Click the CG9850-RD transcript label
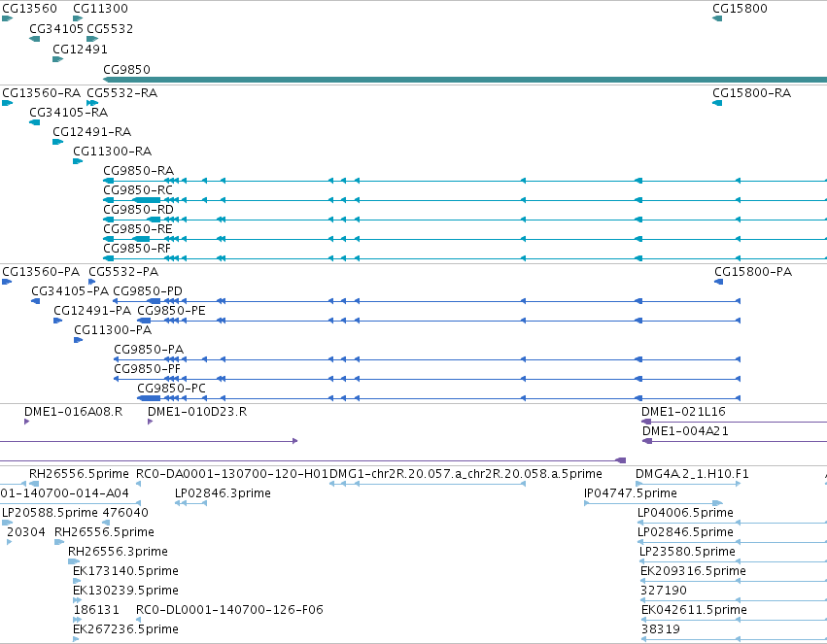The image size is (827, 644). point(138,210)
